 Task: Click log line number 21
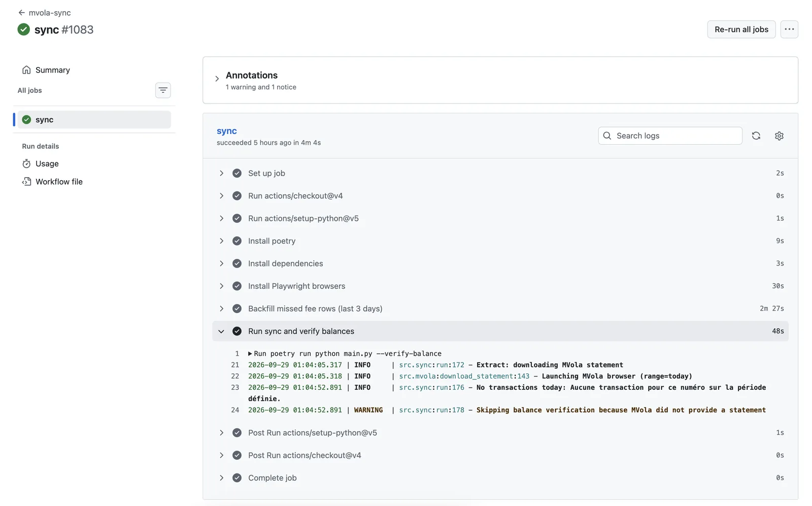click(235, 365)
